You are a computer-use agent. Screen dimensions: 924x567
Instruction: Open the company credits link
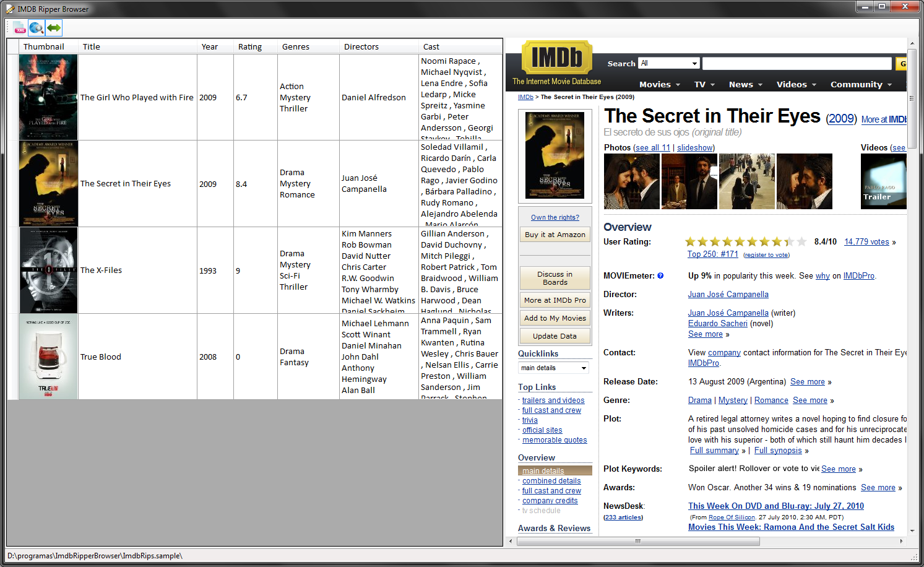click(550, 501)
